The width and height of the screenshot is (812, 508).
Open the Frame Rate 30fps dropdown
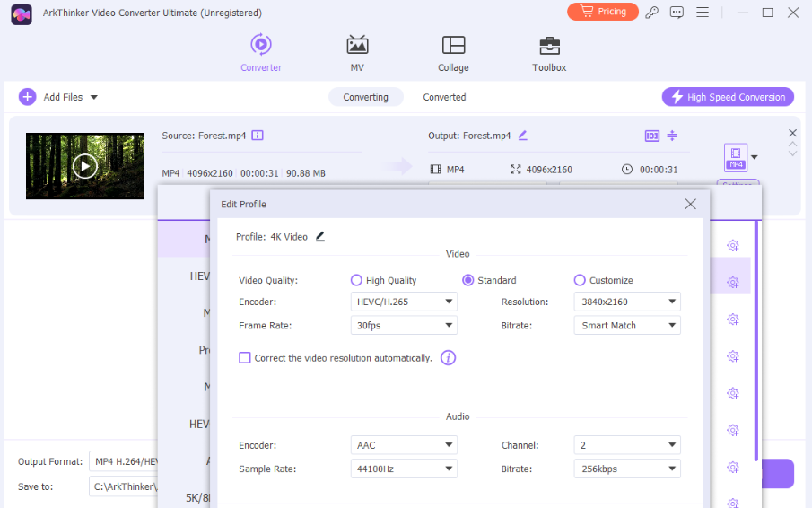[404, 325]
